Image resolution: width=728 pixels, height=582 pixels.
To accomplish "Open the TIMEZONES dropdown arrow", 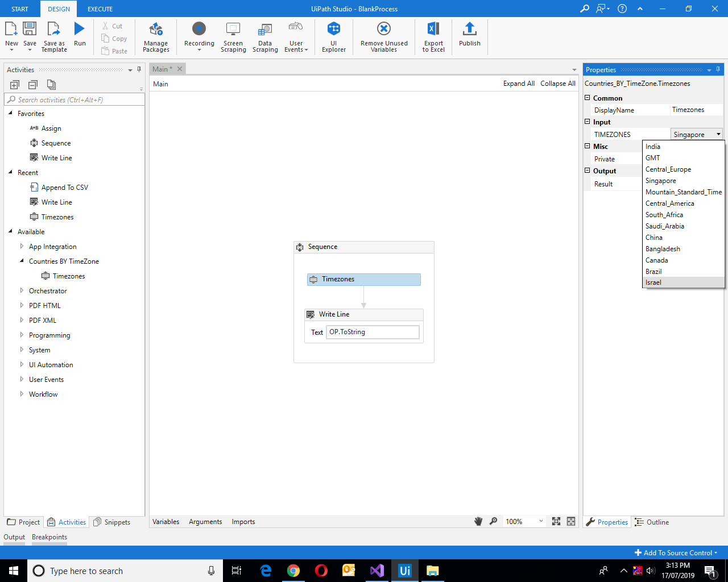I will [718, 134].
